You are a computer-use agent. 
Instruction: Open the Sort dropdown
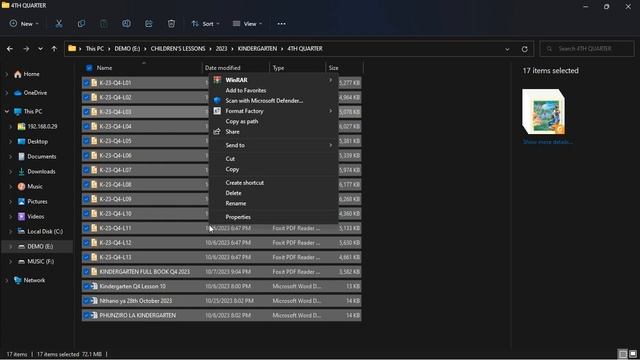coord(205,24)
